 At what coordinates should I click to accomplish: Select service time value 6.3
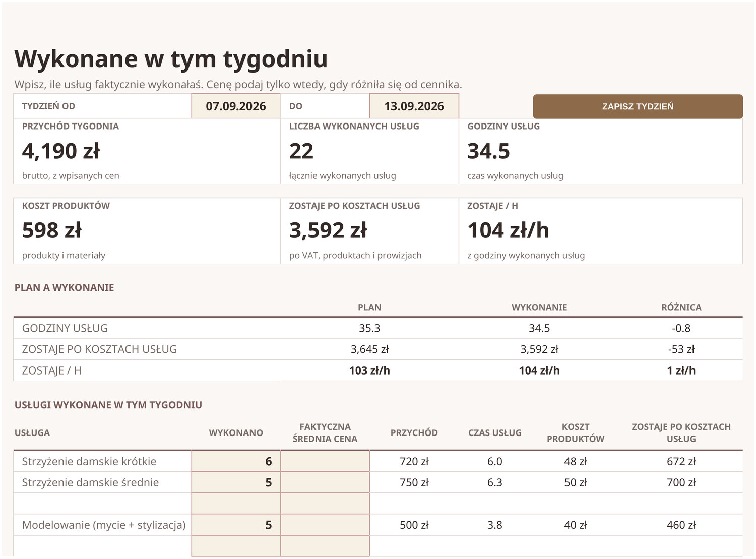(x=495, y=482)
